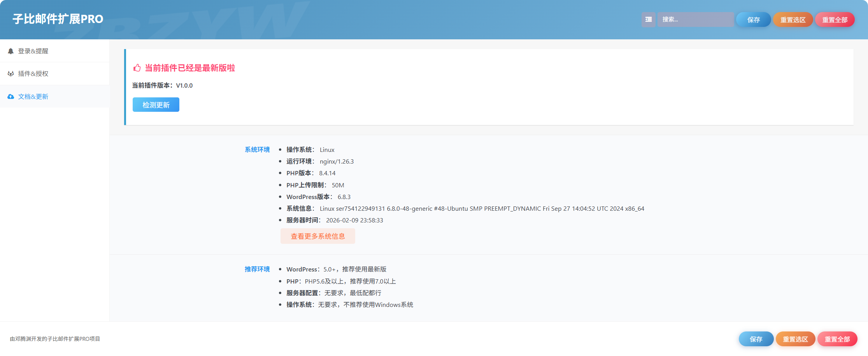Image resolution: width=868 pixels, height=356 pixels.
Task: Click the 检测更新 button
Action: (156, 105)
